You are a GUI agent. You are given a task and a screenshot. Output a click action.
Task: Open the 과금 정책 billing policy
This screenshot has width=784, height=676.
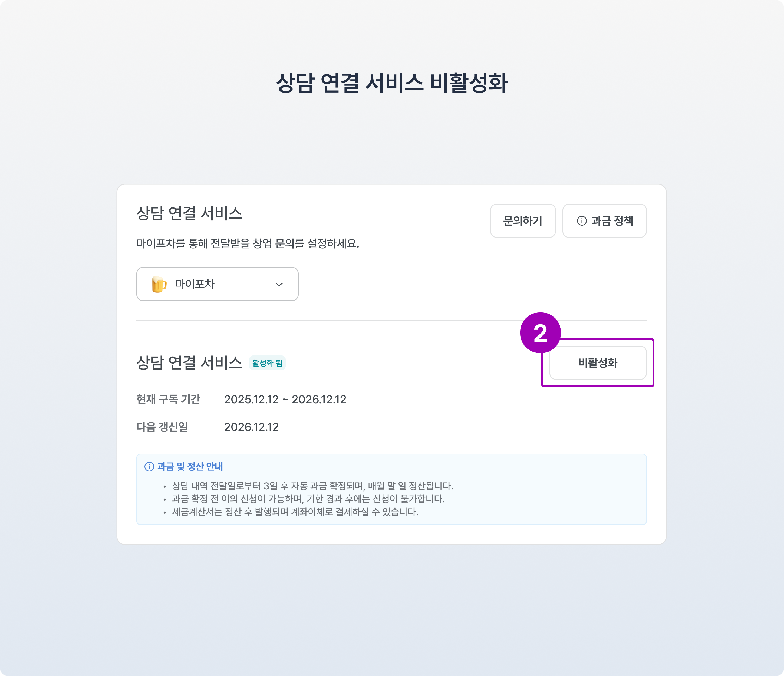604,221
